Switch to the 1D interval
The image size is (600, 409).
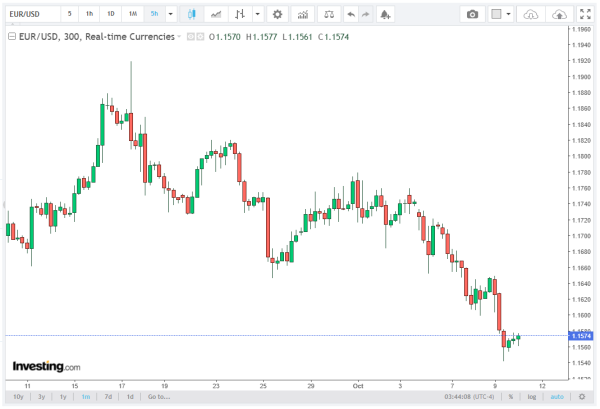click(110, 15)
